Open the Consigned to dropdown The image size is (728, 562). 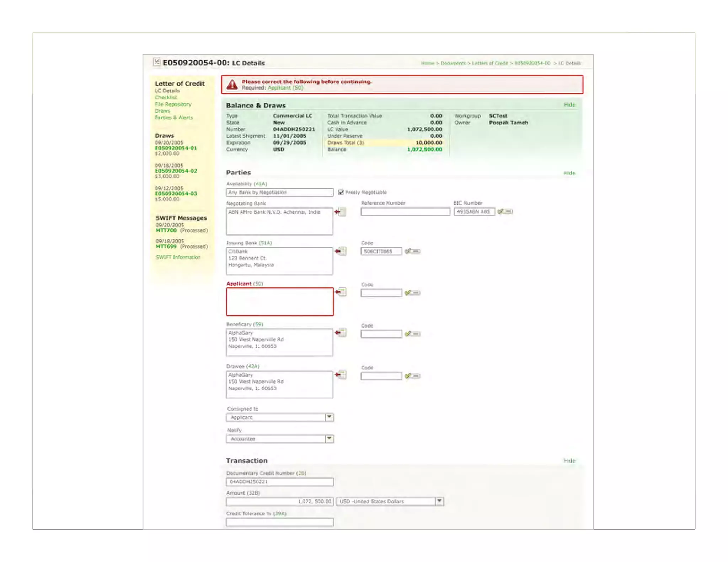pyautogui.click(x=329, y=417)
